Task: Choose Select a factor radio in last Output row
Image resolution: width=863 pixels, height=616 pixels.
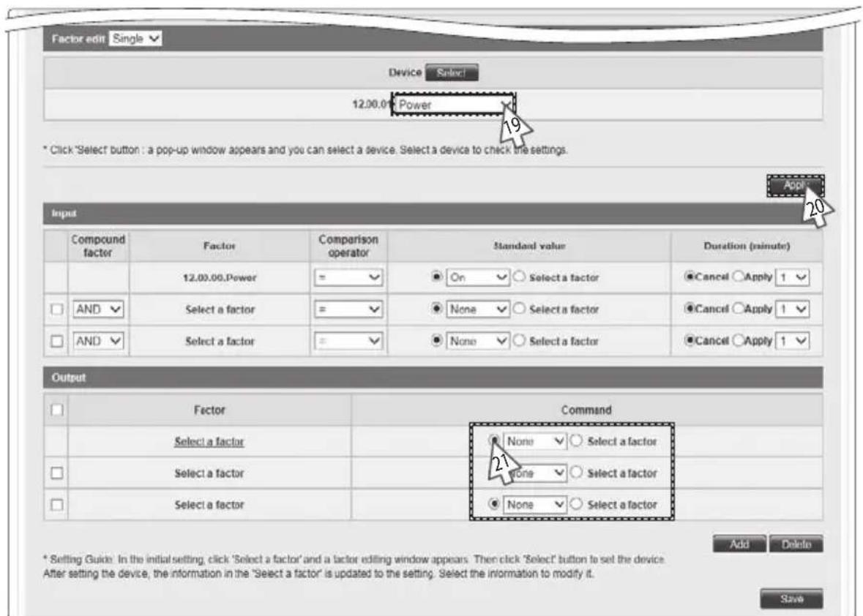Action: click(x=576, y=504)
